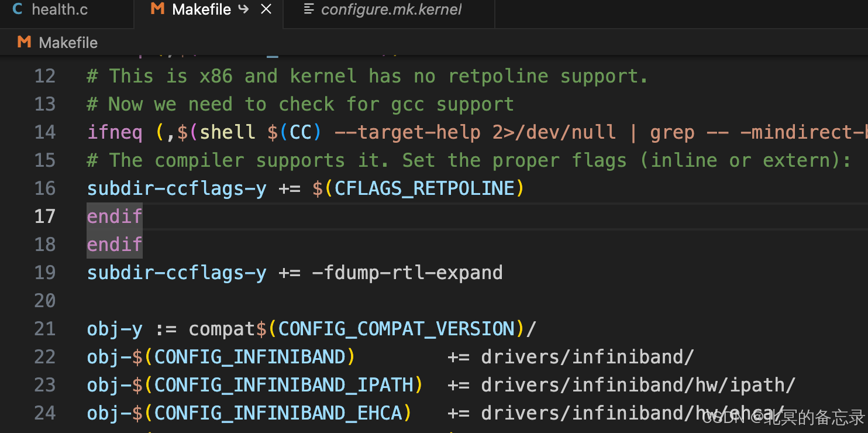Click 'endif' on line 17
Screen dimensions: 868x433
(x=115, y=216)
